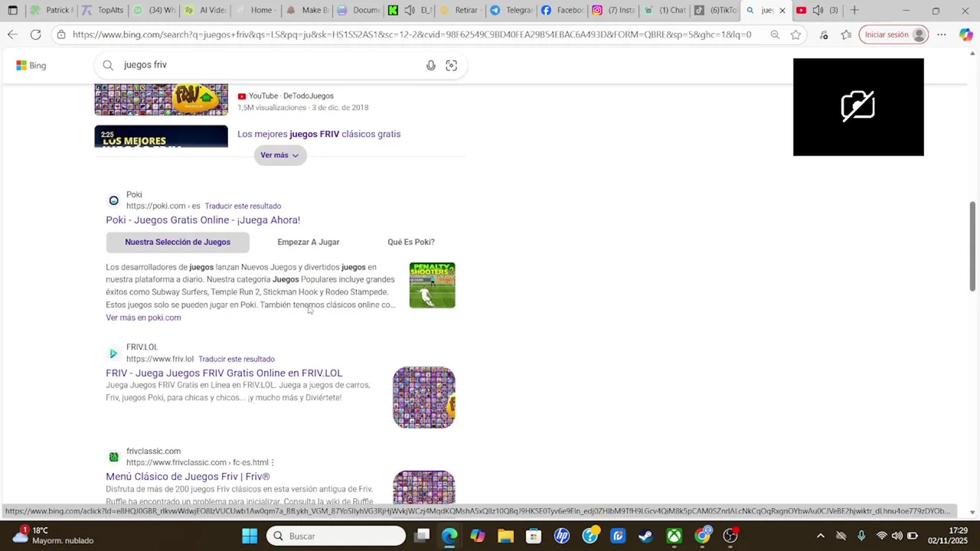Open Edge settings three-dots menu
Image resolution: width=980 pixels, height=551 pixels.
pyautogui.click(x=942, y=34)
